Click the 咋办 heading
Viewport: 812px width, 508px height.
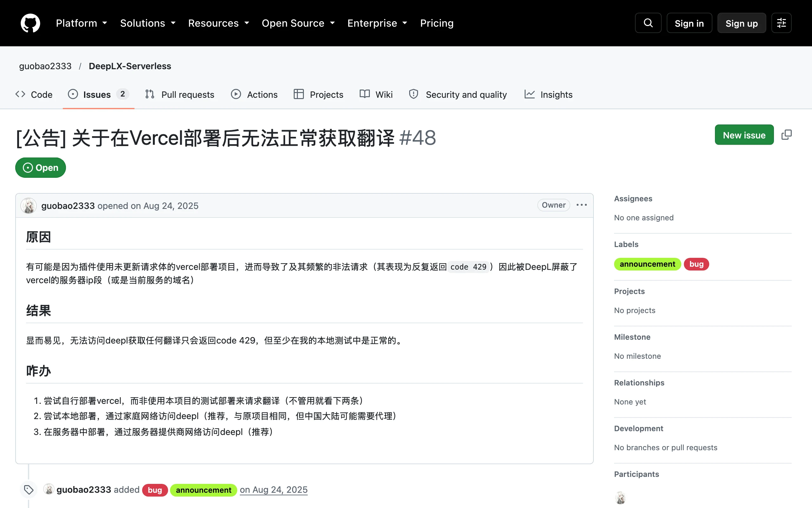[x=38, y=371]
